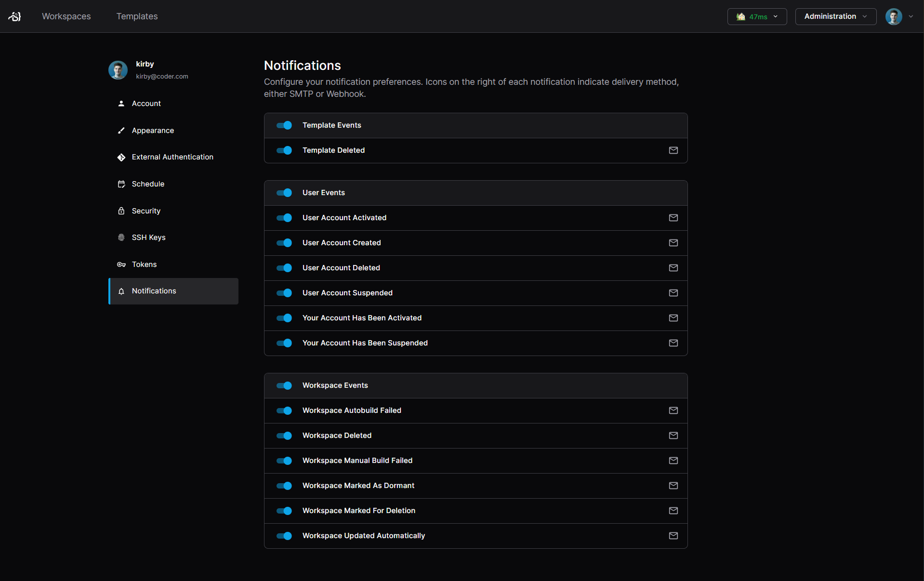Screen dimensions: 924x581
Task: Click the Notifications bell icon
Action: tap(121, 291)
